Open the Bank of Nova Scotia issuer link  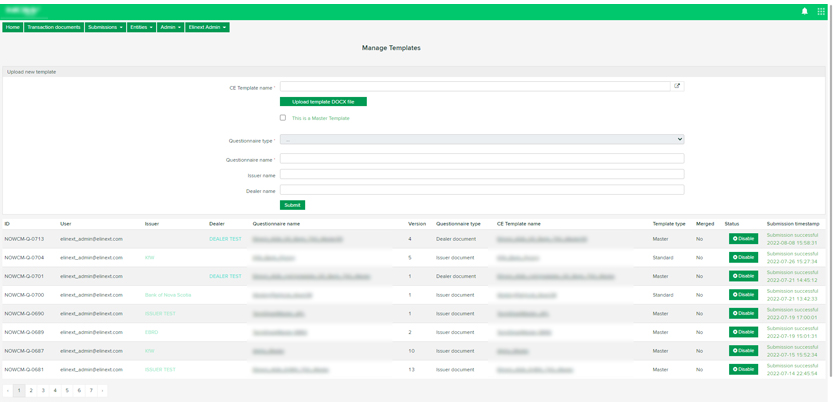pyautogui.click(x=168, y=295)
